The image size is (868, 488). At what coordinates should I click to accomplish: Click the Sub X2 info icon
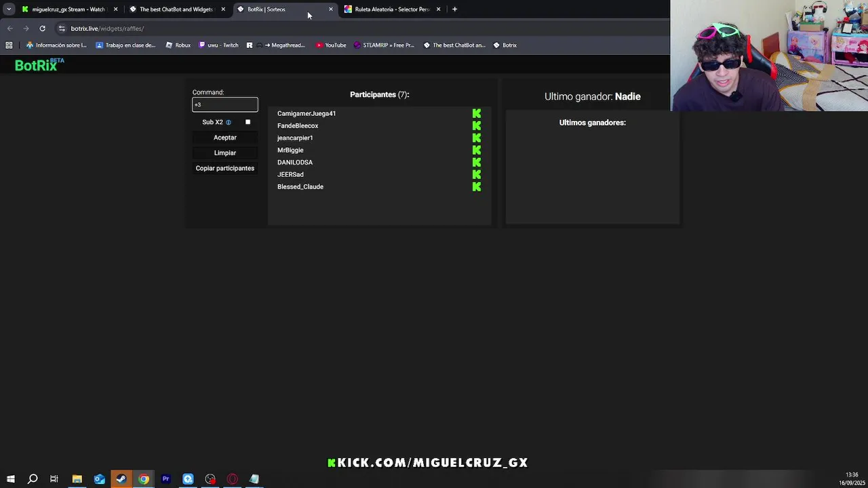click(229, 122)
